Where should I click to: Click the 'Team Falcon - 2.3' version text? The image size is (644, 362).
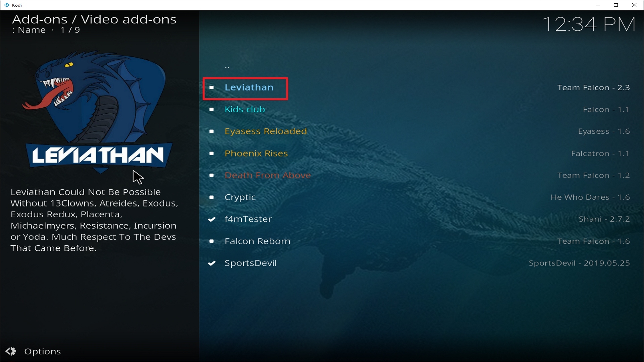[x=593, y=87]
